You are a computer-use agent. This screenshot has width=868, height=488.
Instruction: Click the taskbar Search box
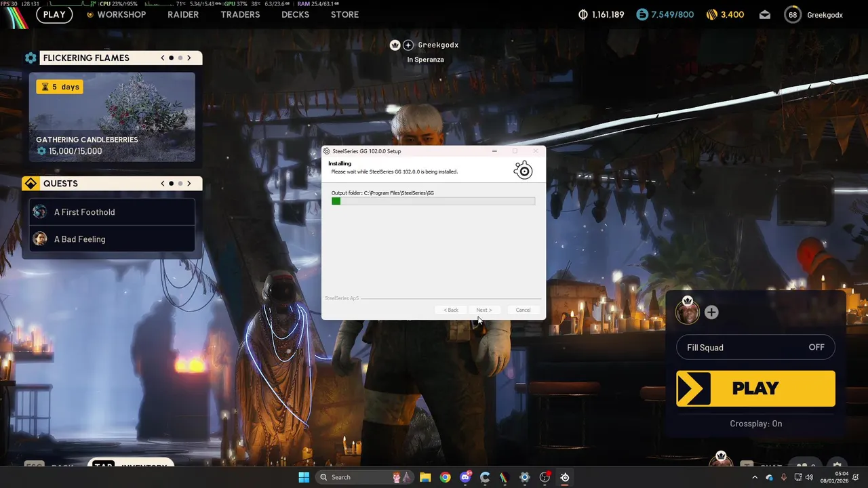coord(365,477)
